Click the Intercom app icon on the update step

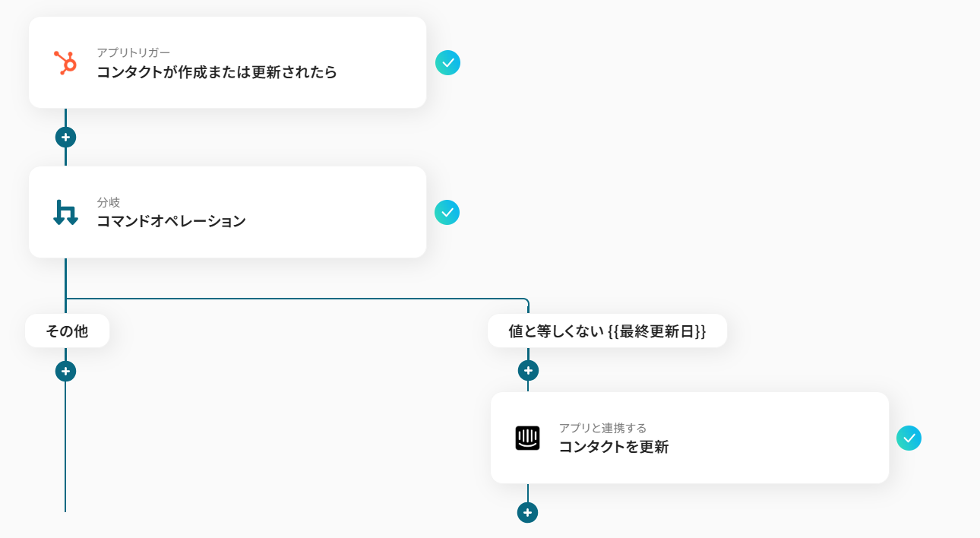(527, 438)
